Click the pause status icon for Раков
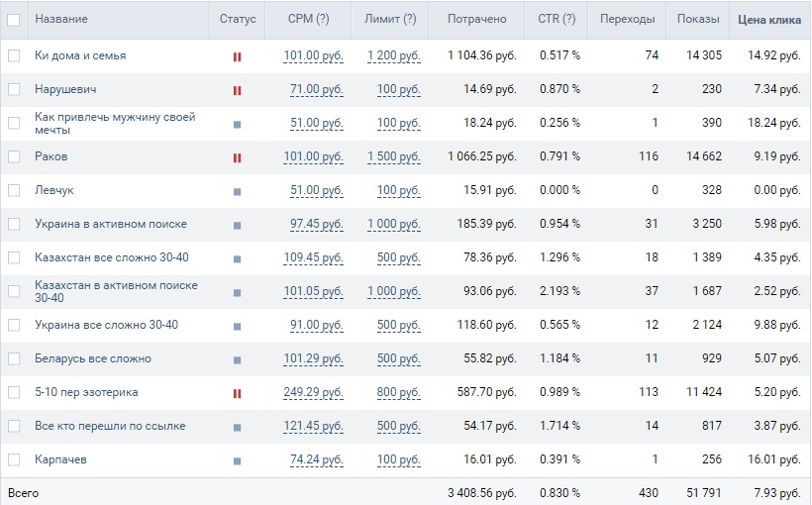 (x=237, y=156)
